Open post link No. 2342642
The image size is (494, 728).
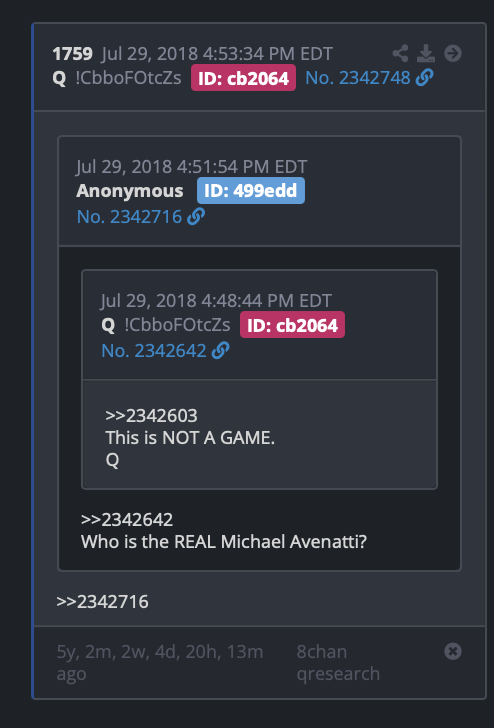[x=154, y=351]
